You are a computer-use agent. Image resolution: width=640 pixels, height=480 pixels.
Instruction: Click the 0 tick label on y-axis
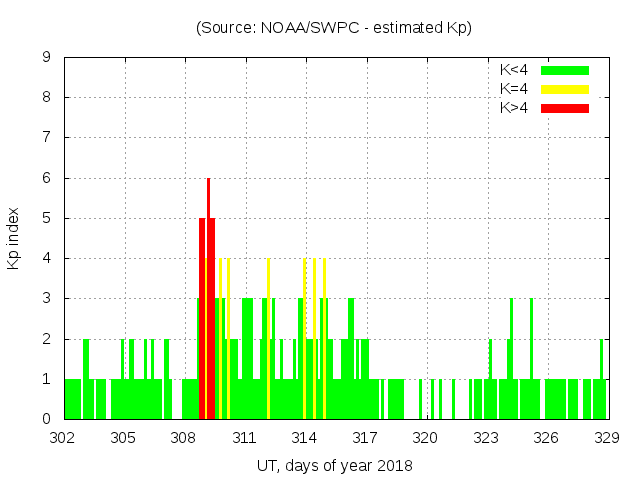(47, 419)
